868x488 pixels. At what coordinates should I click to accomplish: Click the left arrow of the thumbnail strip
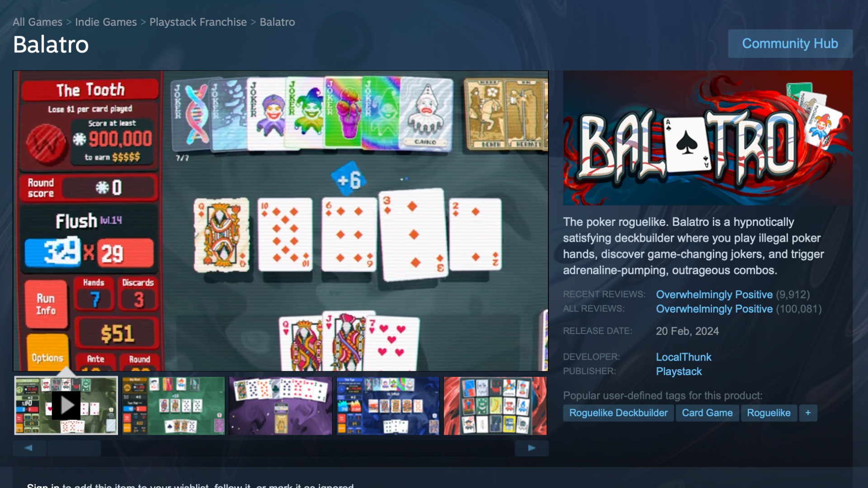click(29, 448)
